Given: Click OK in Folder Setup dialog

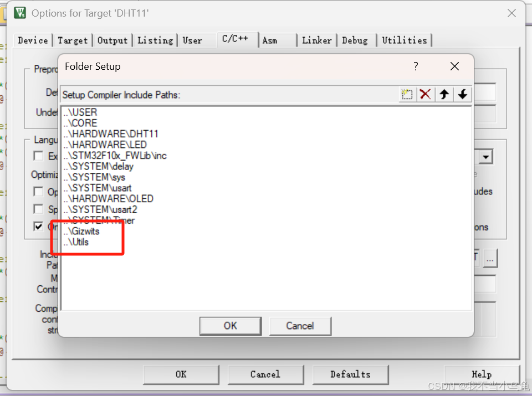Looking at the screenshot, I should (231, 326).
